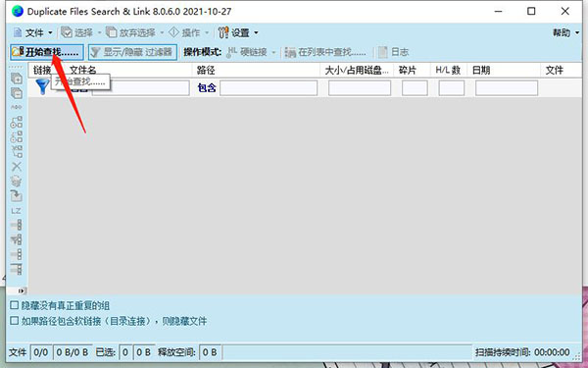
Task: Click the 释放空间 value 0 B
Action: 210,352
